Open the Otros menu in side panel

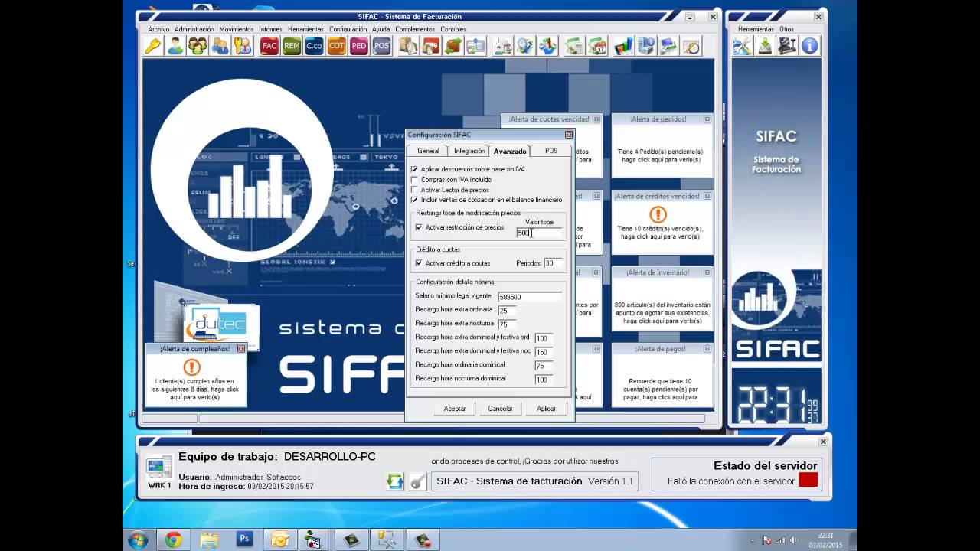click(786, 29)
